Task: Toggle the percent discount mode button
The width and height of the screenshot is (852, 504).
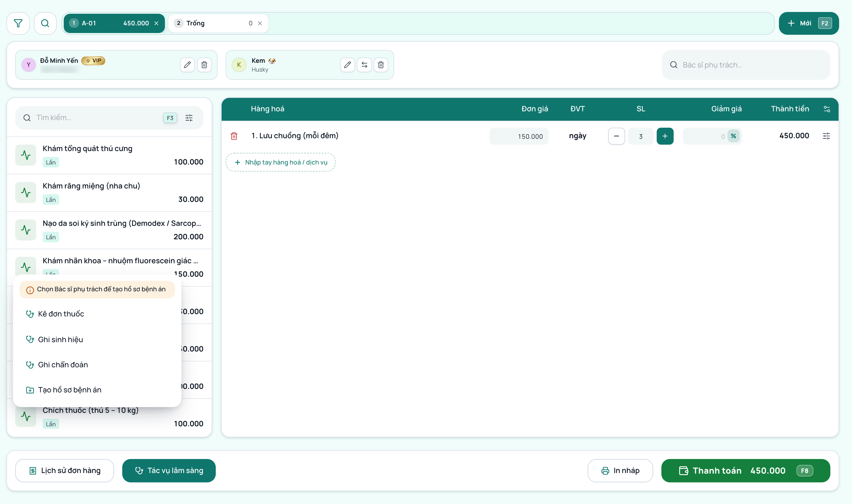Action: (x=733, y=136)
